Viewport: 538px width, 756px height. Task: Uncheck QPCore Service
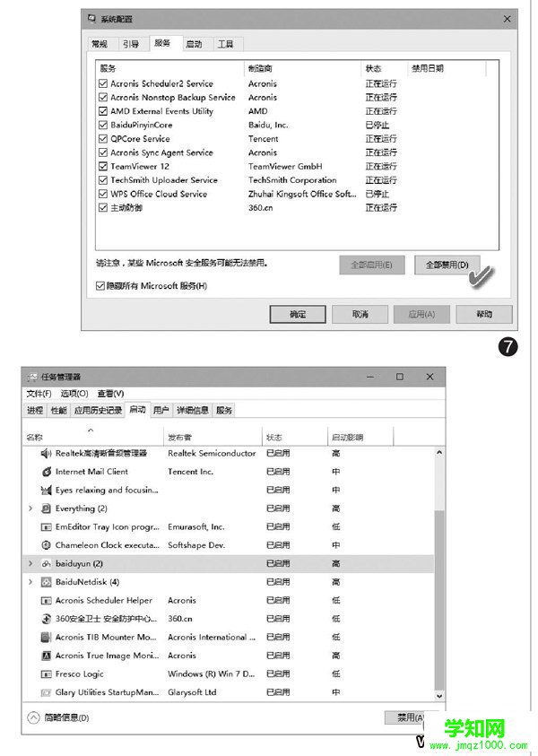pyautogui.click(x=103, y=139)
